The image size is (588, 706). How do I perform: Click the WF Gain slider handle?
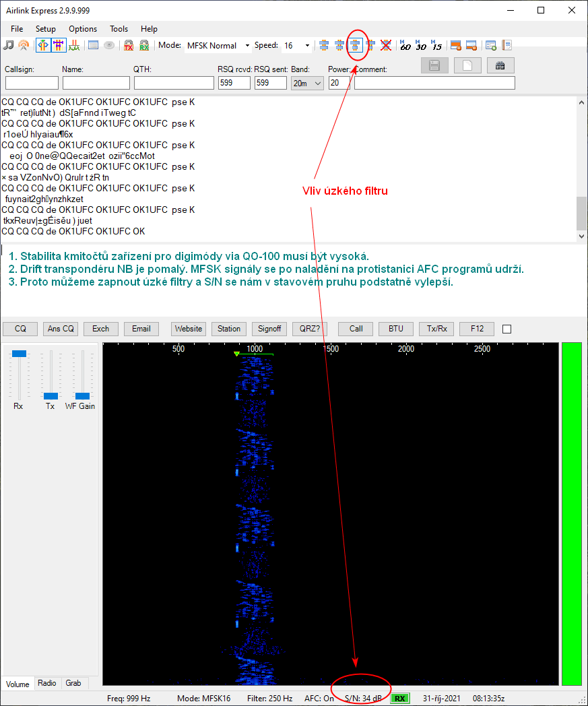tap(82, 396)
